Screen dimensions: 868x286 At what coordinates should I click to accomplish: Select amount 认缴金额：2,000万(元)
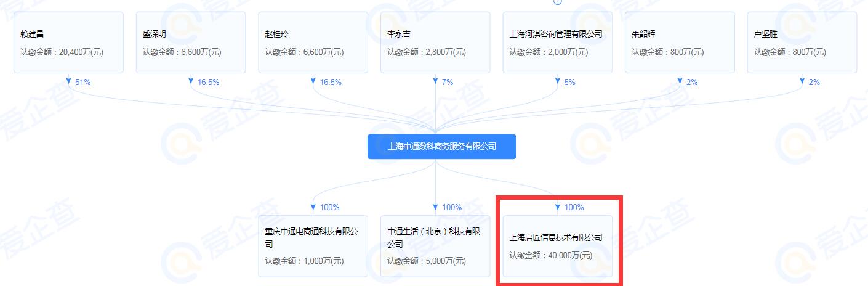tap(549, 52)
